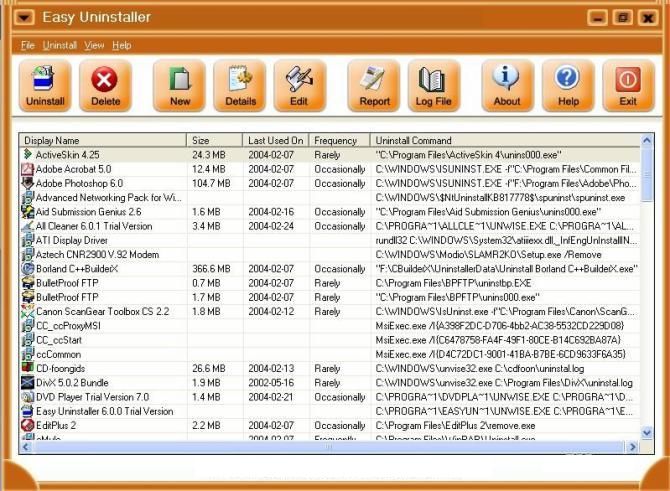670x491 pixels.
Task: Click the About info icon
Action: click(507, 84)
